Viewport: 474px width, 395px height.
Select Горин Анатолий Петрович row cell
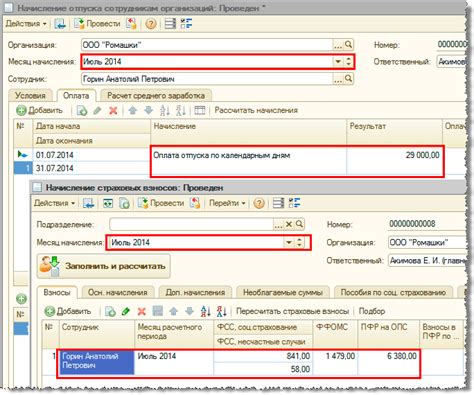click(x=97, y=362)
